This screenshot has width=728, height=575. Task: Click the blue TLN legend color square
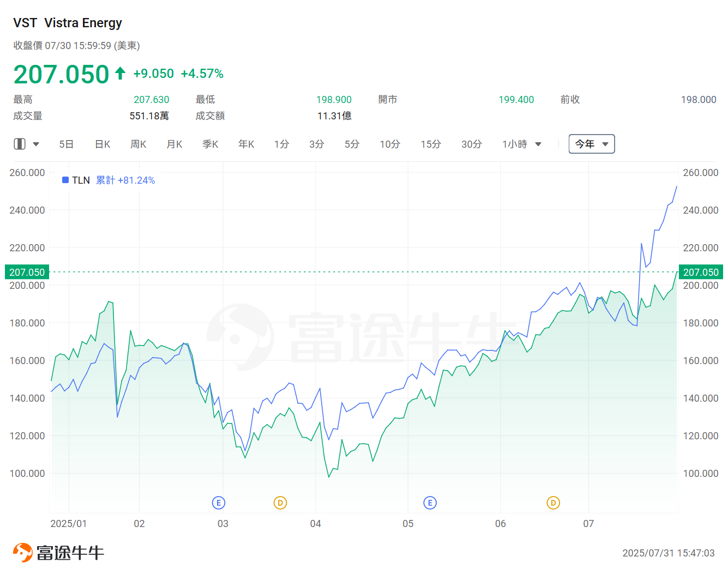click(x=65, y=180)
